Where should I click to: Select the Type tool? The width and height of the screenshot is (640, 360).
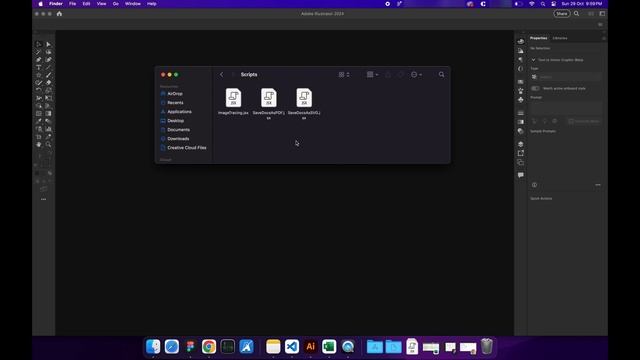point(39,67)
